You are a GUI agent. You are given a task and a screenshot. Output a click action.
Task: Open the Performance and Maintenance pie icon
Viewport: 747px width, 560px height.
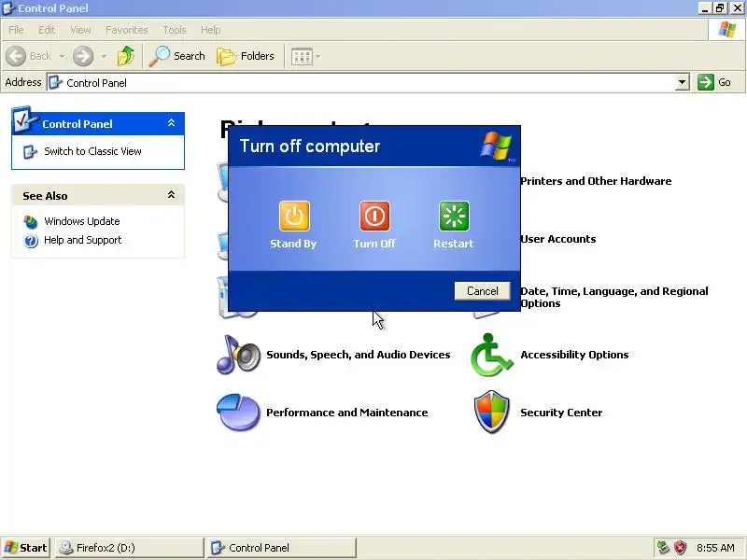coord(238,412)
